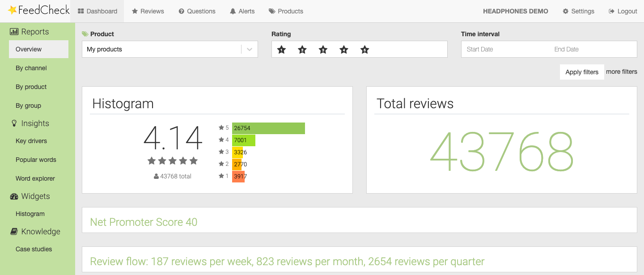This screenshot has width=644, height=275.
Task: Click the 43768 total reviewer count
Action: [173, 176]
